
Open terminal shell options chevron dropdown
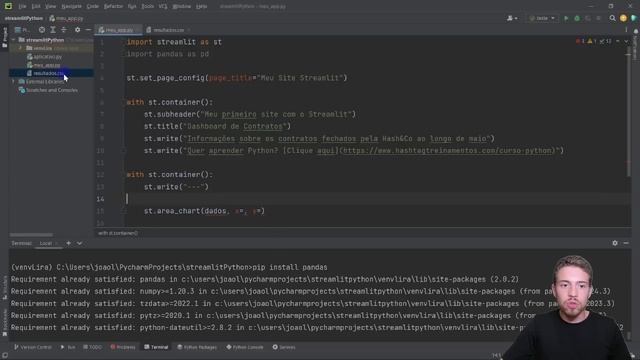point(80,243)
